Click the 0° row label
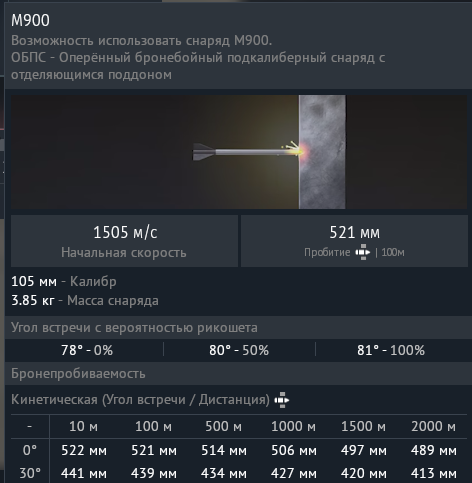472x483 pixels. (30, 450)
